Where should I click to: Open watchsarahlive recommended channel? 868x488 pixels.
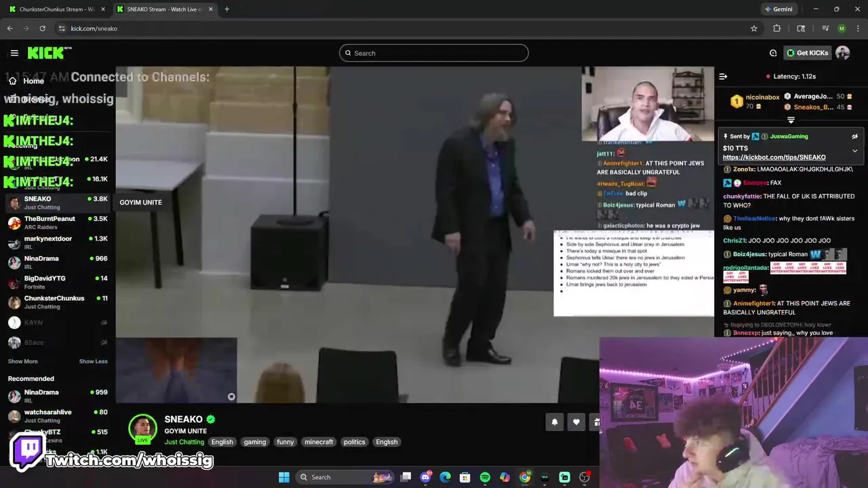pyautogui.click(x=58, y=415)
